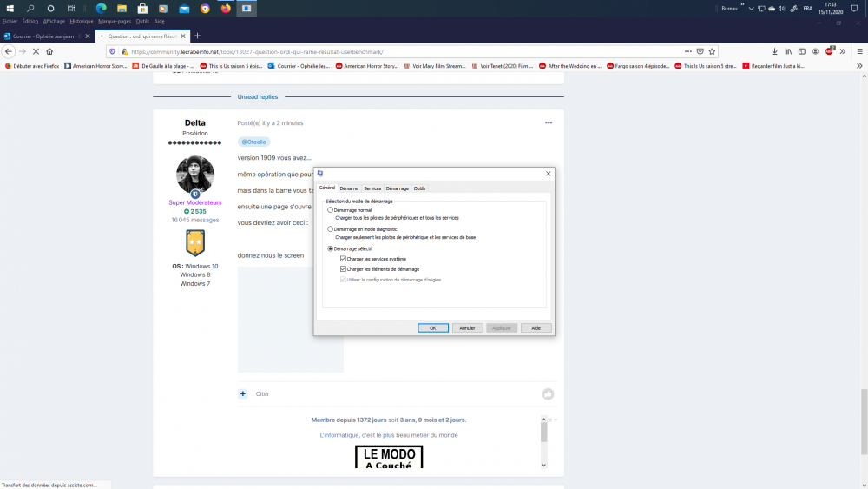
Task: Click signature box scrollbar thumb
Action: pos(544,432)
